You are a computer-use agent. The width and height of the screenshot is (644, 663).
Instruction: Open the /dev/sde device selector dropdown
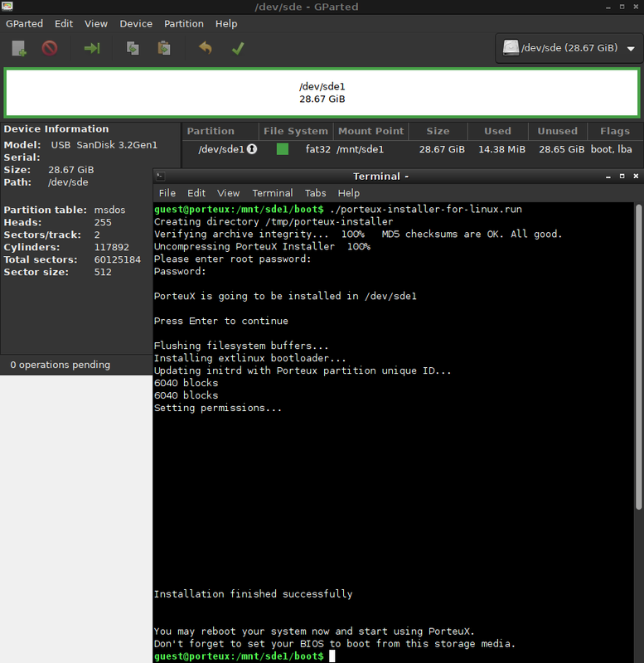click(569, 48)
